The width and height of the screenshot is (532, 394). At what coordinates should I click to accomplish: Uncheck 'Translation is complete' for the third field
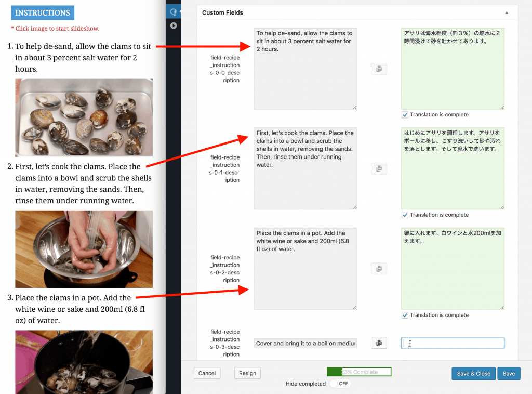405,315
